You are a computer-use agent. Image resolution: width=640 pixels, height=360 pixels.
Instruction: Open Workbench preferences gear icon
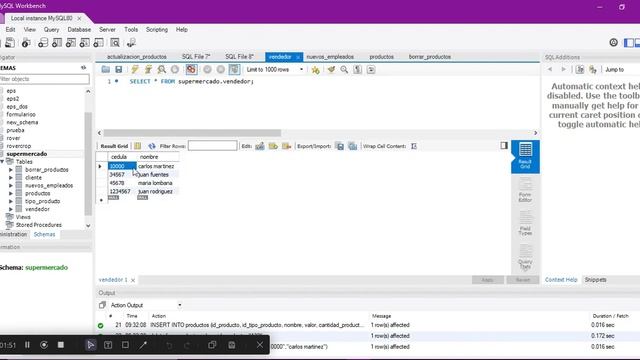point(613,42)
